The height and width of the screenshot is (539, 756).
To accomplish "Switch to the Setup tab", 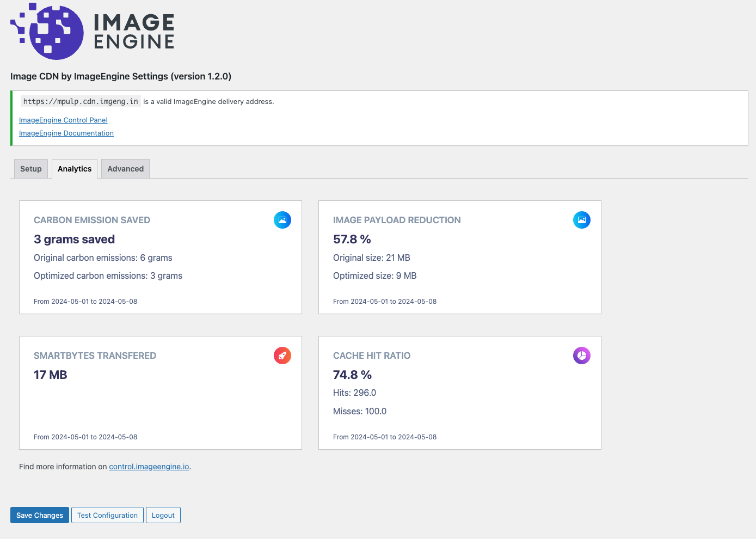I will click(31, 169).
